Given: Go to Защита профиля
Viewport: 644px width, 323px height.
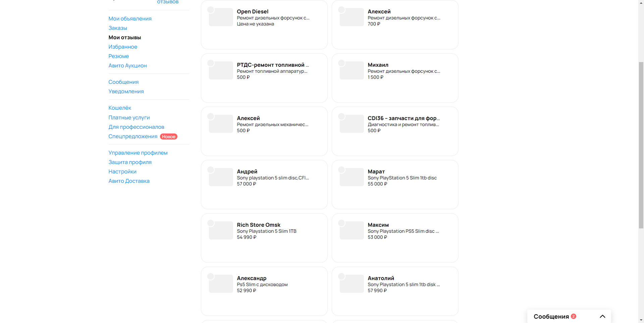Looking at the screenshot, I should 130,162.
